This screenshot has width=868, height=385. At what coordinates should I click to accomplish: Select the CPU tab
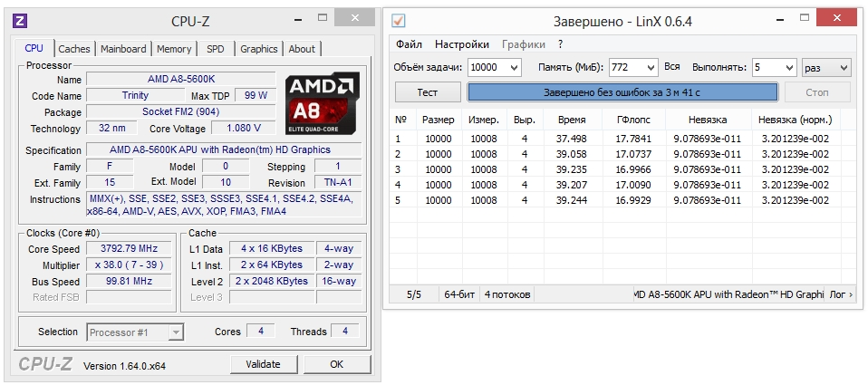click(x=34, y=48)
